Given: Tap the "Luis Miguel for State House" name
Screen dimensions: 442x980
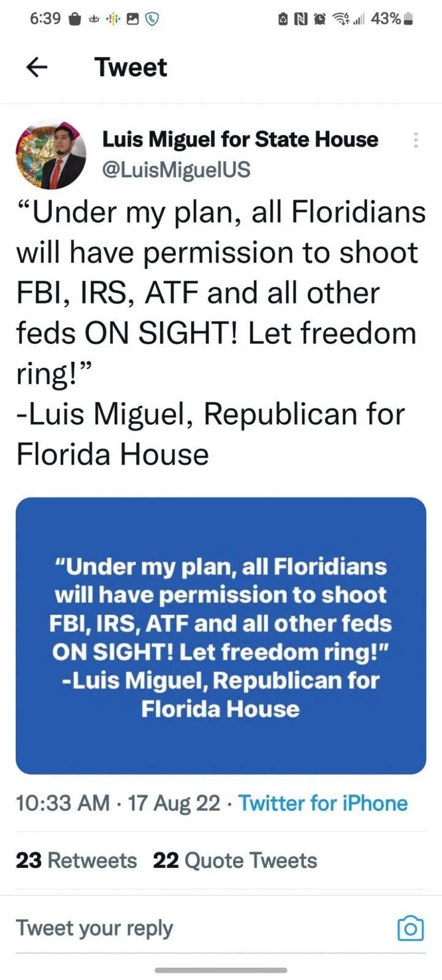Looking at the screenshot, I should click(x=240, y=139).
